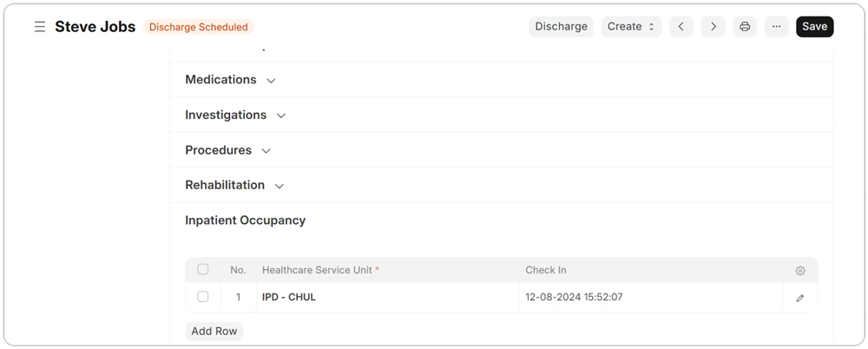868x349 pixels.
Task: Click the IPD - CHUL service unit cell
Action: pyautogui.click(x=387, y=298)
